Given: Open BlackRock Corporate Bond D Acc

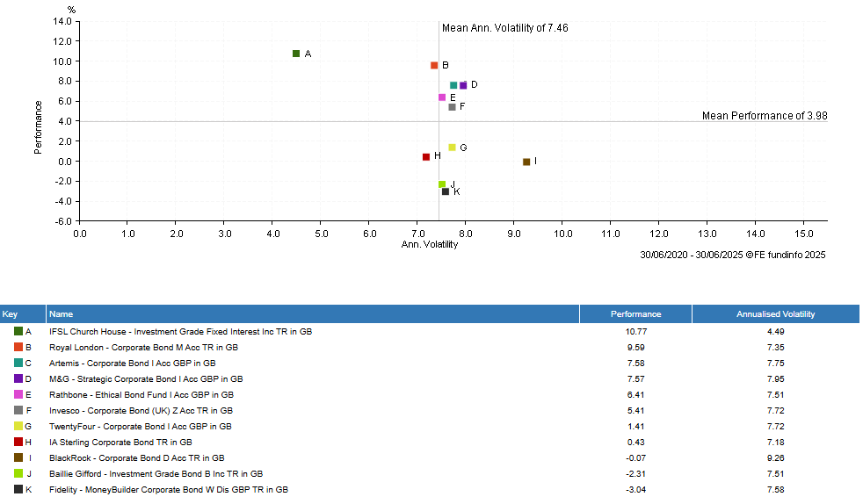Looking at the screenshot, I should point(136,458).
